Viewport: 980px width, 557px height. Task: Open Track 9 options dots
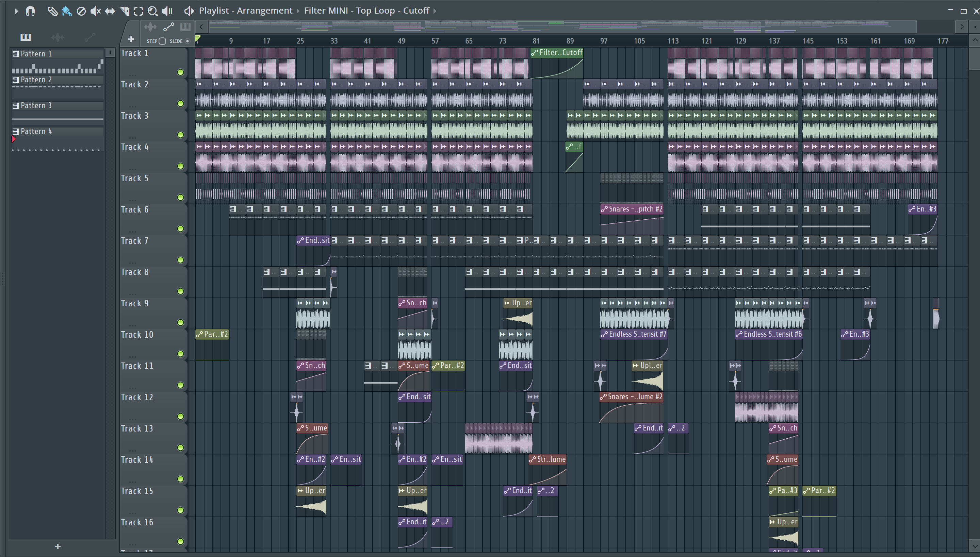click(x=133, y=325)
